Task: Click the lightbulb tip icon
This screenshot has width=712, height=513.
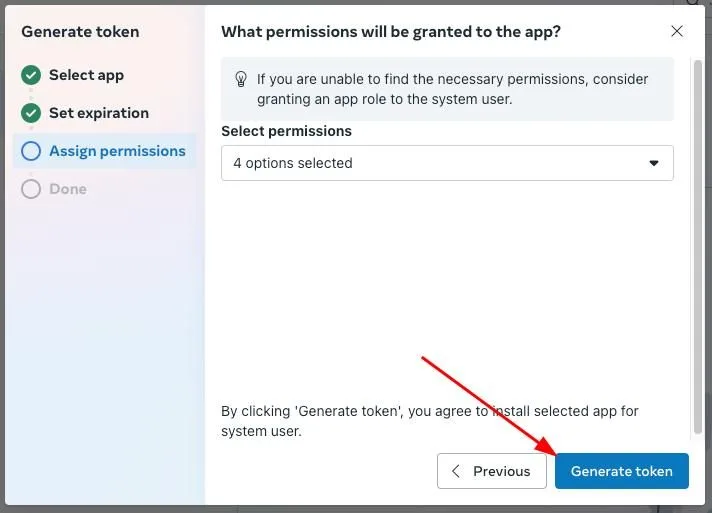Action: tap(241, 79)
